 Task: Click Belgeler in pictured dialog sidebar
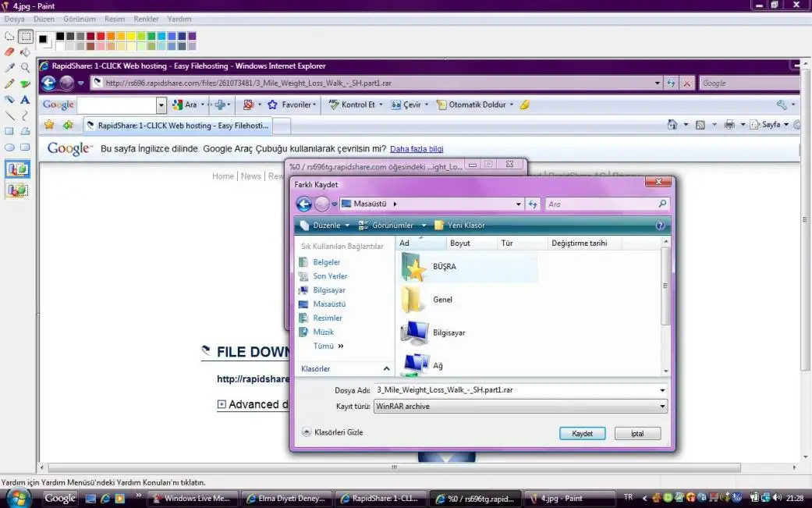click(326, 262)
